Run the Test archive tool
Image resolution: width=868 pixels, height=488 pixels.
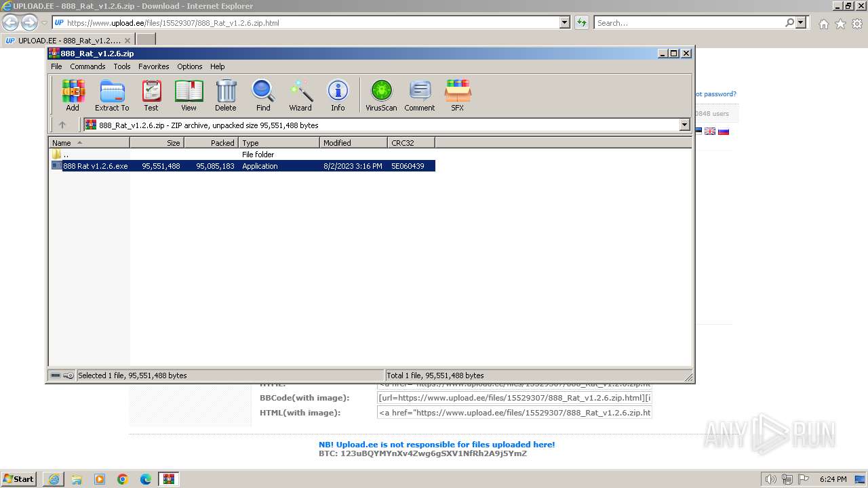click(151, 95)
